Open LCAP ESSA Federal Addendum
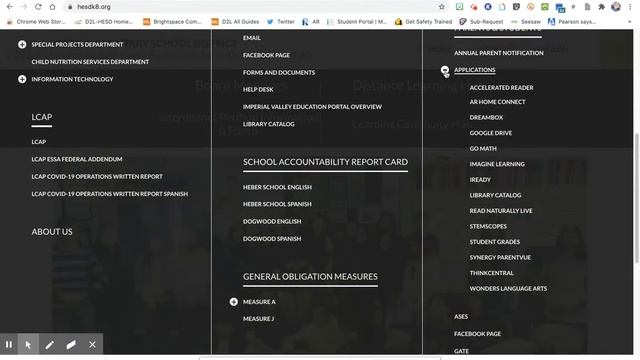The image size is (640, 360). point(77,159)
